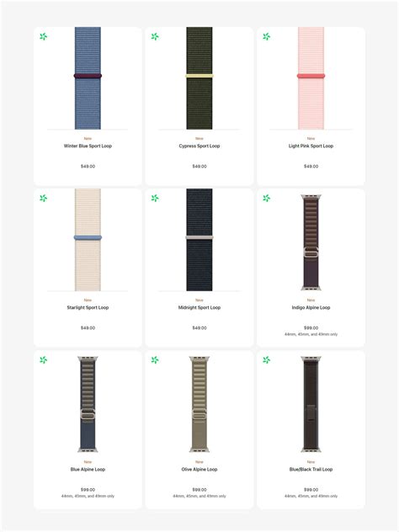Open the Blue/Black Trail Loop link
This screenshot has height=532, width=399.
tap(311, 470)
